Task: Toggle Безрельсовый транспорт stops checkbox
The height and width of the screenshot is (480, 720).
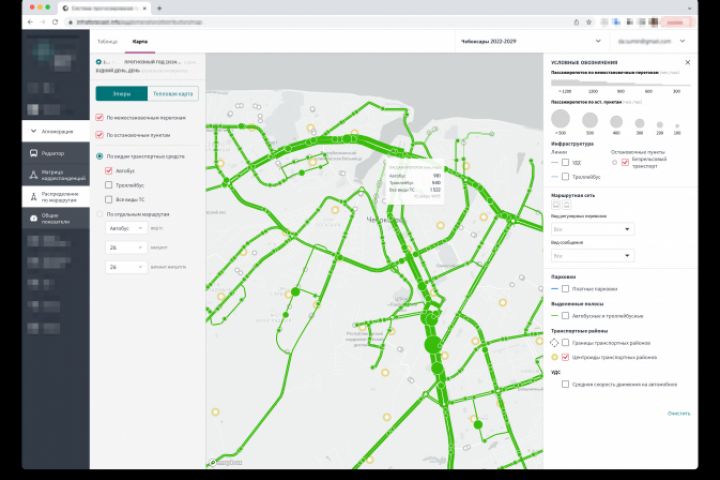Action: [625, 162]
